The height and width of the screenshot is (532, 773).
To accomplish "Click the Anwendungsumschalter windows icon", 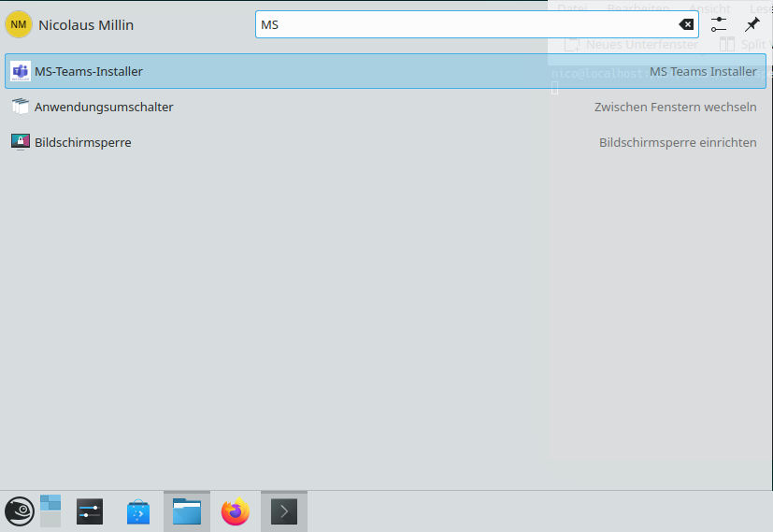I will click(x=21, y=107).
